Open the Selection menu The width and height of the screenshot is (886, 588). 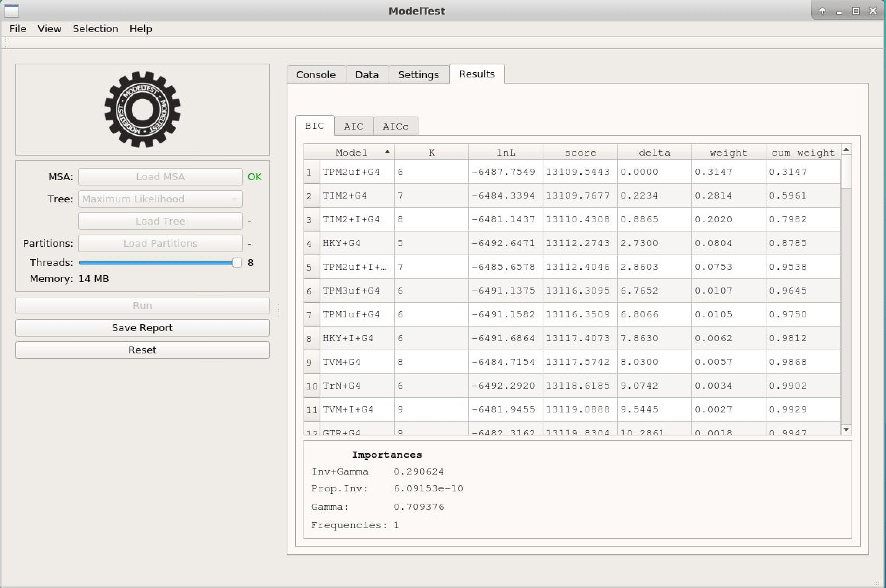point(95,29)
